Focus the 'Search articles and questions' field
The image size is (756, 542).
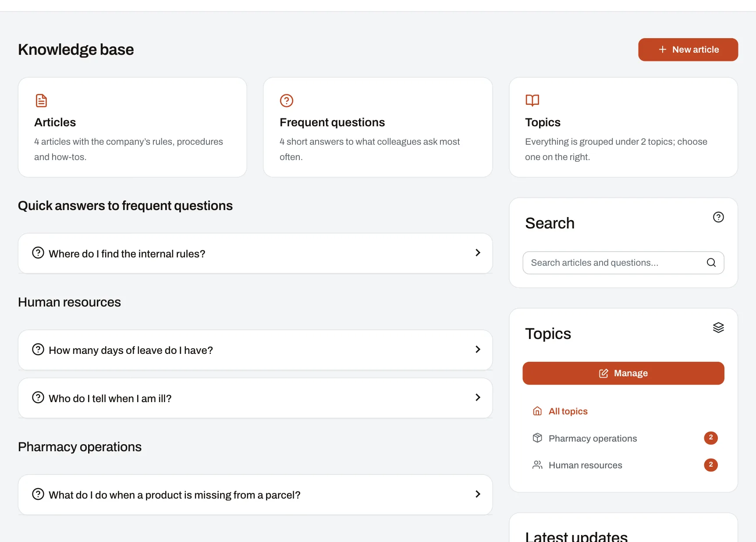623,263
